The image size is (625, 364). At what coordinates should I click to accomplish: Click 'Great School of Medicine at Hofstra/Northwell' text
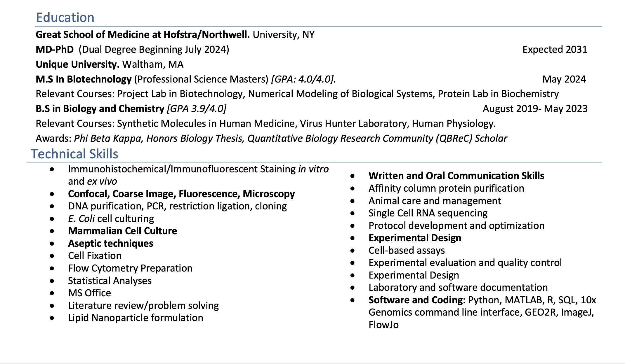(143, 34)
